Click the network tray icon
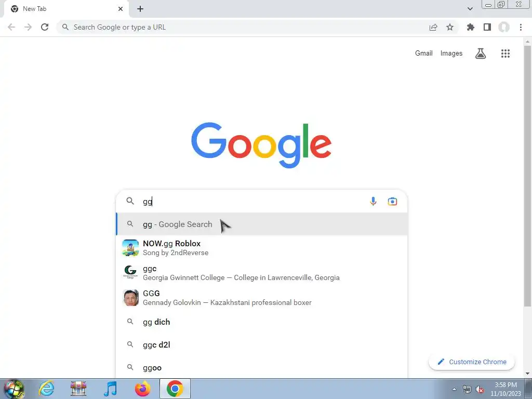532x399 pixels. [x=467, y=390]
